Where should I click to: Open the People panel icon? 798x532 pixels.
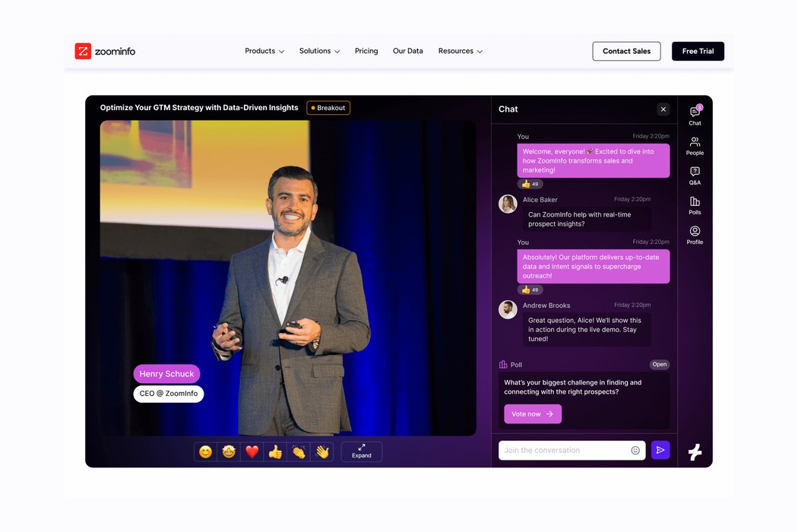point(695,146)
